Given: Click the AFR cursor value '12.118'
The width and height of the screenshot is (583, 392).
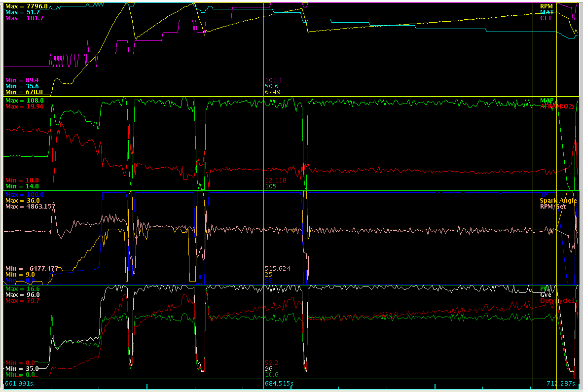Looking at the screenshot, I should [x=276, y=180].
